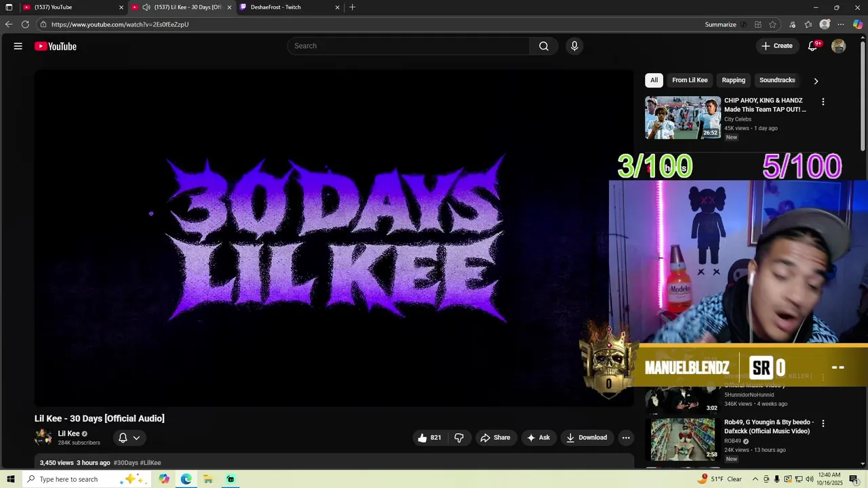Select the Soundtracks filter chip
The width and height of the screenshot is (868, 488).
click(x=777, y=80)
